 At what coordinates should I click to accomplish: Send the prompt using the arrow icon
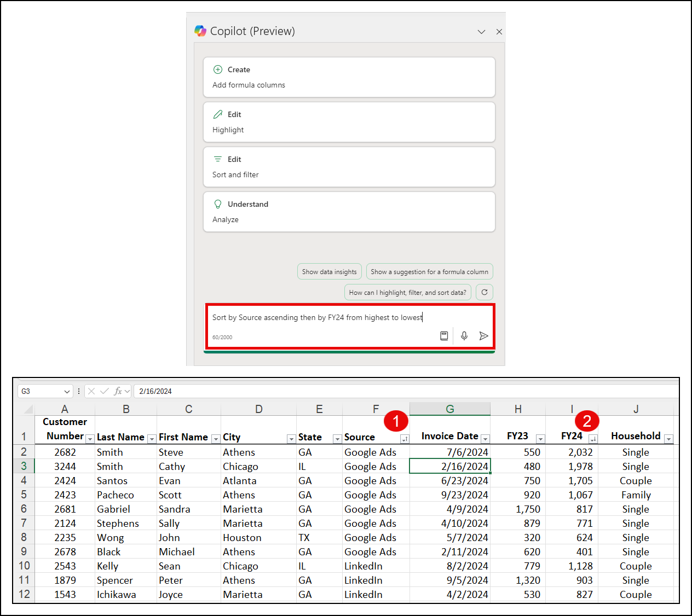[x=483, y=335]
